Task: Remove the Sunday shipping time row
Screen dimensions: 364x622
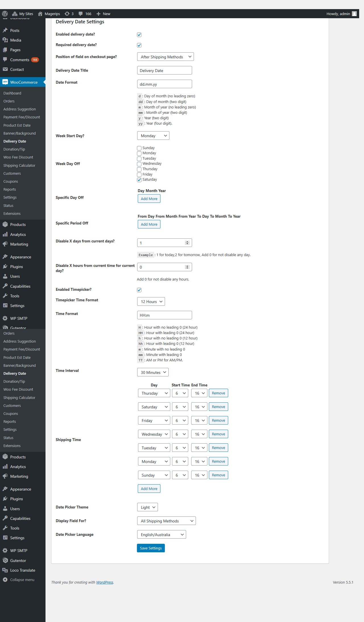Action: (x=218, y=475)
